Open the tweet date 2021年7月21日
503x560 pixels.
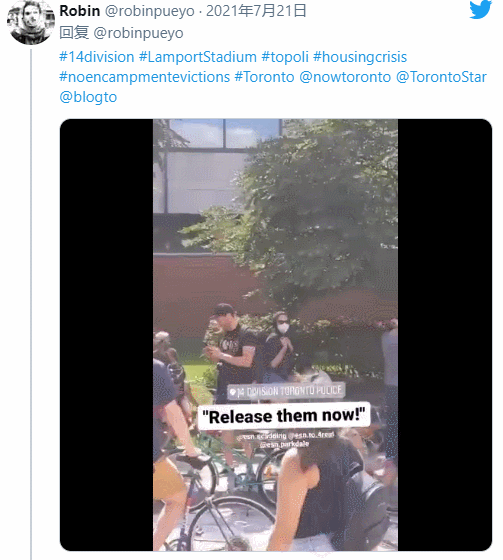(x=256, y=11)
